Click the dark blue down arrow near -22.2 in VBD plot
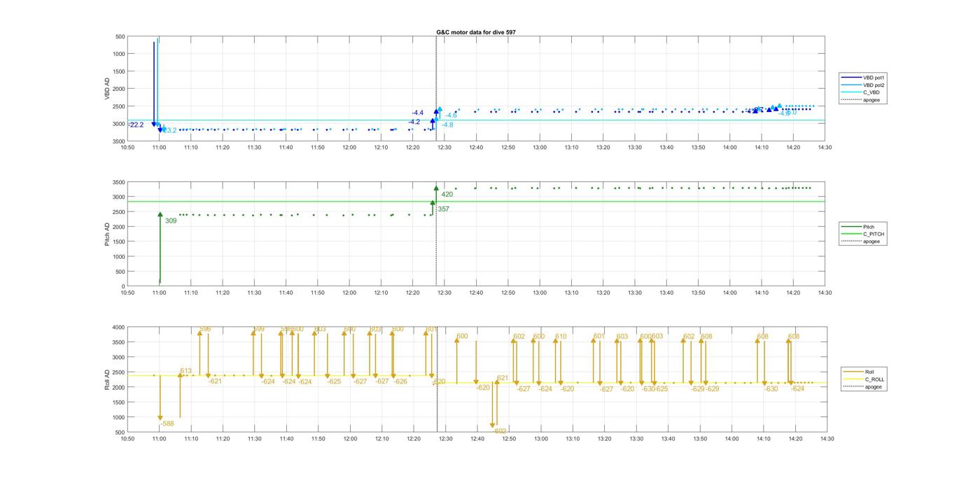The height and width of the screenshot is (485, 980). [x=154, y=124]
